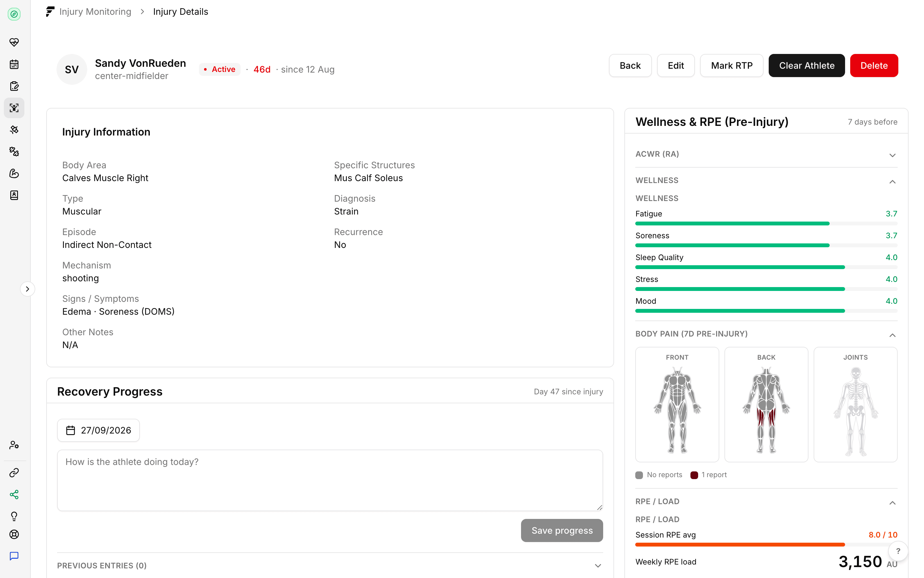Expand the ACWR (RA) section
The width and height of the screenshot is (924, 578).
pos(892,155)
